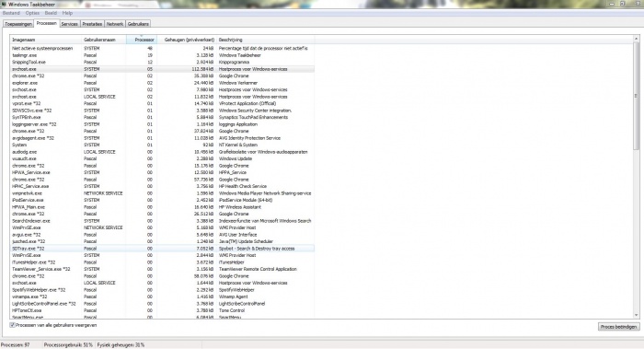Switch to the Prestaties tab
The width and height of the screenshot is (644, 349).
[x=92, y=24]
